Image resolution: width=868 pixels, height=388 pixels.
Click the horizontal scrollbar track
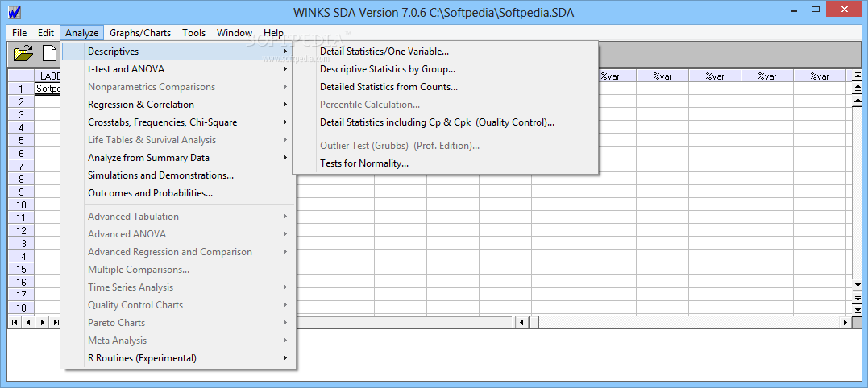click(x=688, y=322)
